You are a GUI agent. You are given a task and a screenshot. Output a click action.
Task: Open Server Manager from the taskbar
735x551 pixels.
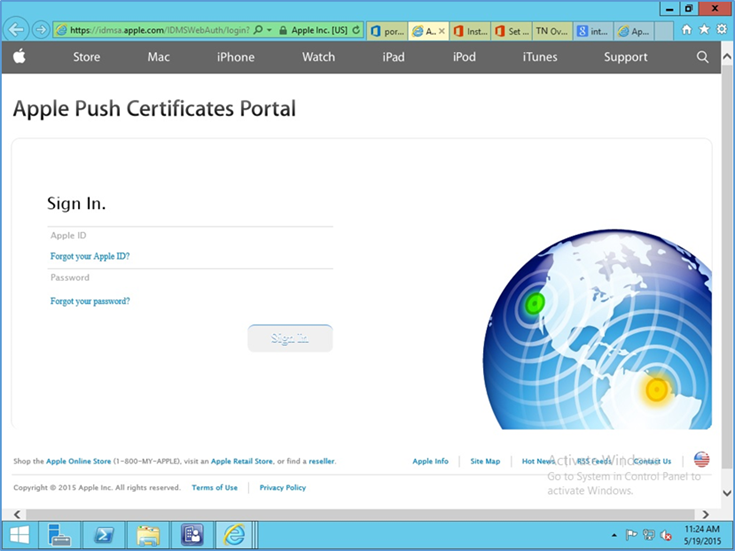point(60,535)
